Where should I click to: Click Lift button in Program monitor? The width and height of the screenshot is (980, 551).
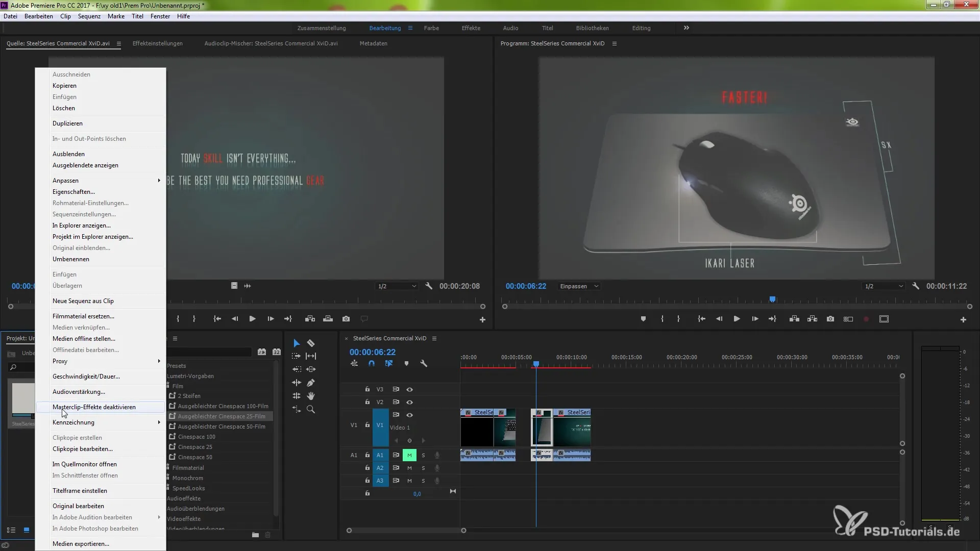click(x=794, y=319)
